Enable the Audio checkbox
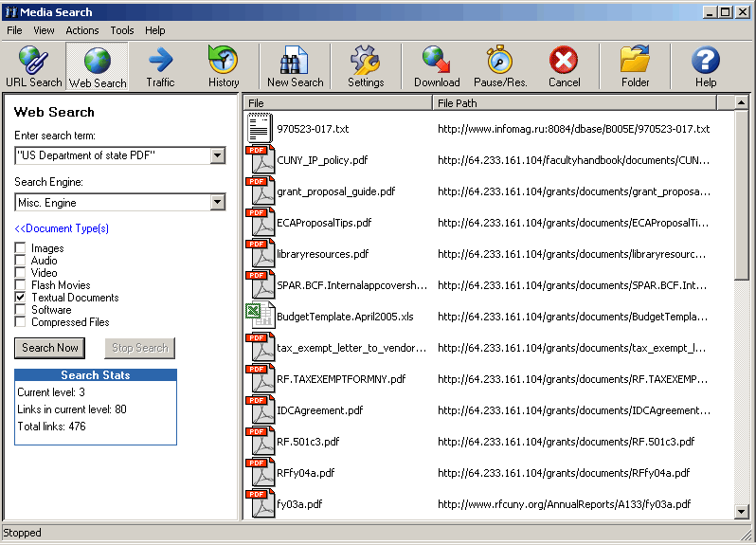 pos(20,261)
